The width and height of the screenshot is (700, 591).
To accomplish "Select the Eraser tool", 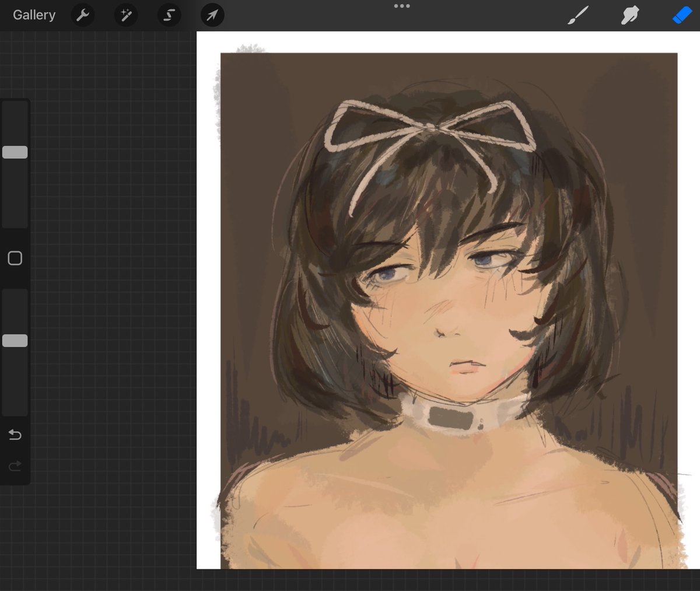I will [682, 15].
